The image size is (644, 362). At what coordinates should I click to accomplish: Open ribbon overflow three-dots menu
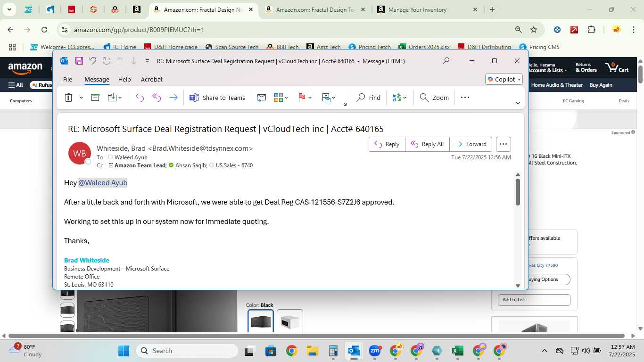point(465,98)
